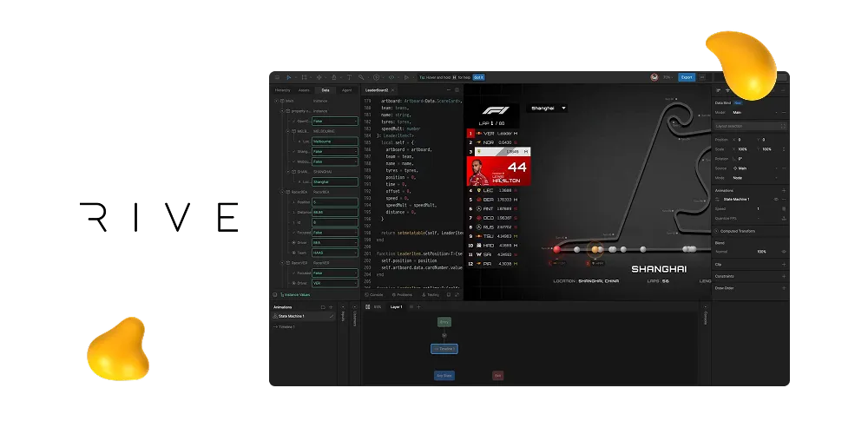This screenshot has width=868, height=434.
Task: Collapse the property instance tree row
Action: point(282,111)
